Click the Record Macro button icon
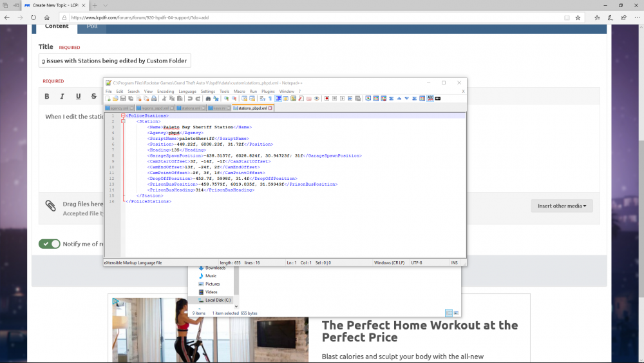This screenshot has width=644, height=363. [327, 99]
